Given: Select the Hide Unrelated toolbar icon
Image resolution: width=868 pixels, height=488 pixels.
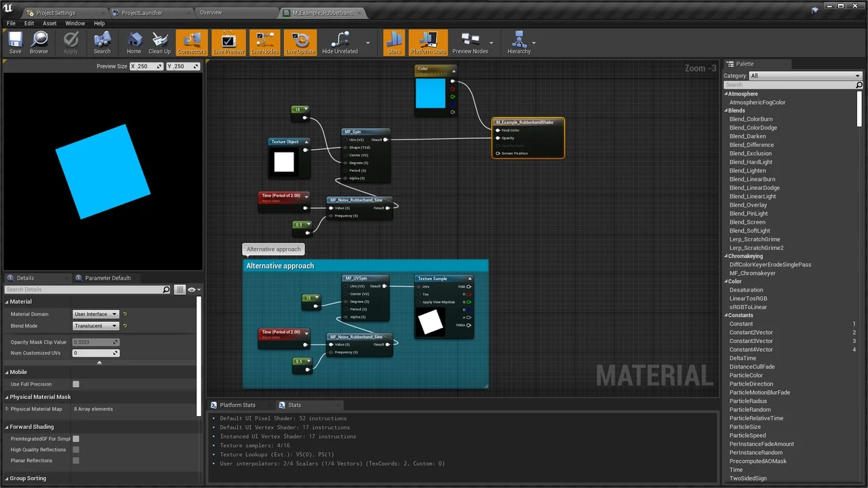Looking at the screenshot, I should click(339, 42).
